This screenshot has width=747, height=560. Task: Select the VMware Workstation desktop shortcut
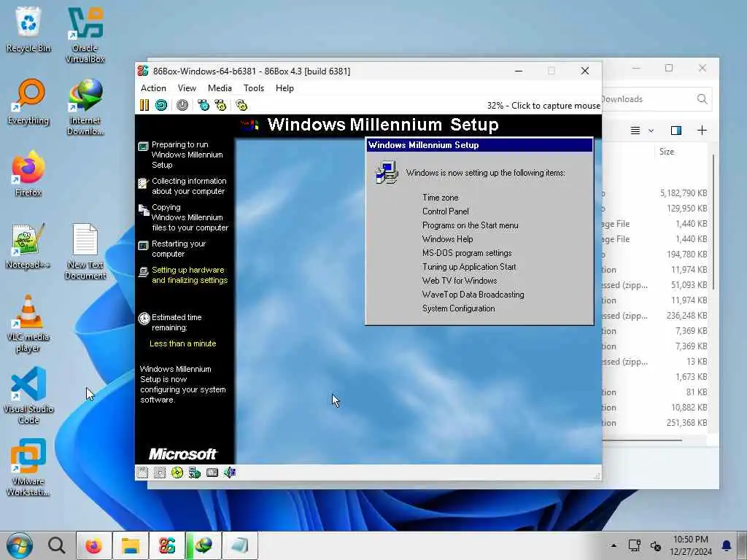[28, 467]
